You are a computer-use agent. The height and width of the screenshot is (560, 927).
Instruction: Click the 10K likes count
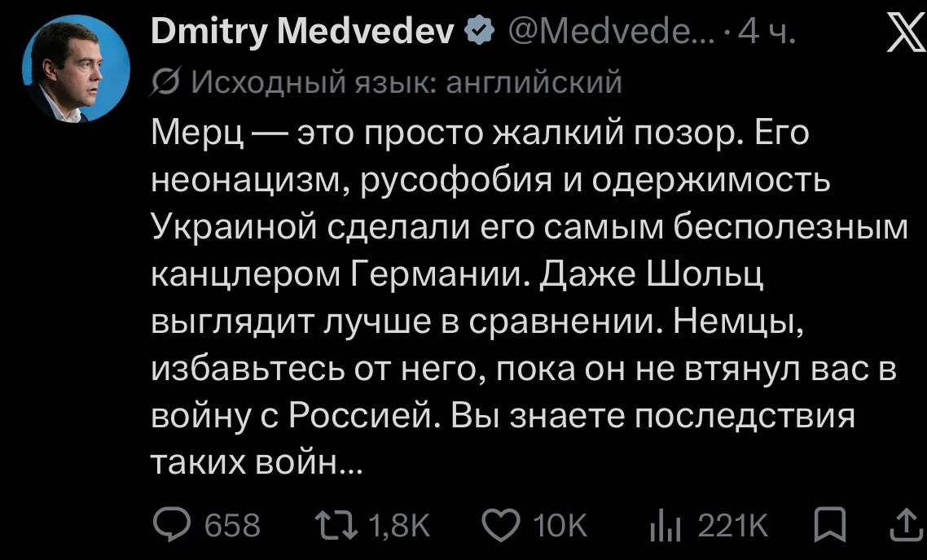point(560,525)
